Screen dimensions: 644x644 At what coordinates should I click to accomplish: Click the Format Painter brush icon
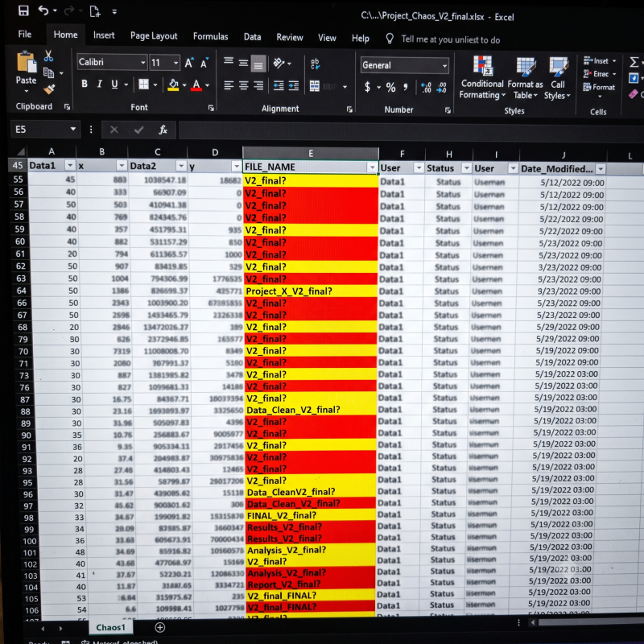49,89
